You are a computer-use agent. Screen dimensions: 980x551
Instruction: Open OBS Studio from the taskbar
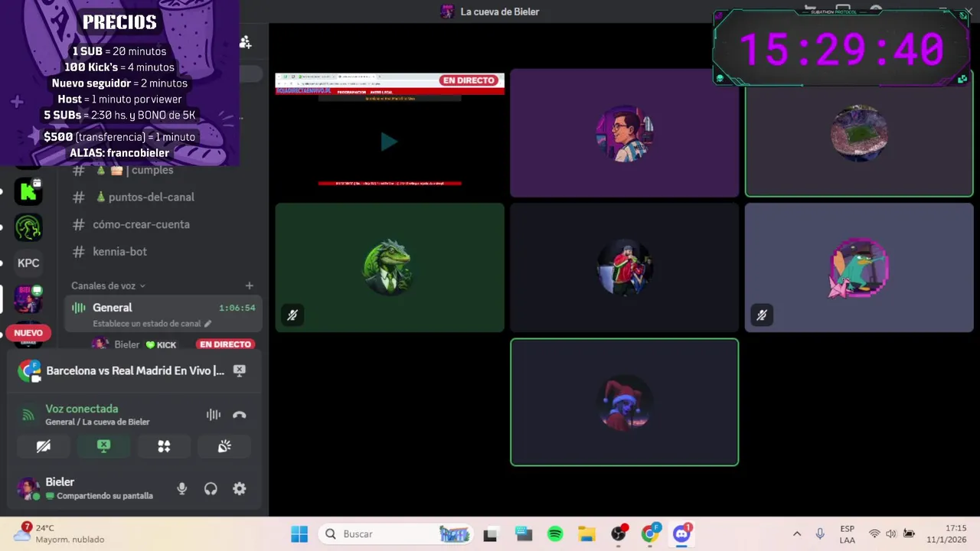(x=619, y=533)
